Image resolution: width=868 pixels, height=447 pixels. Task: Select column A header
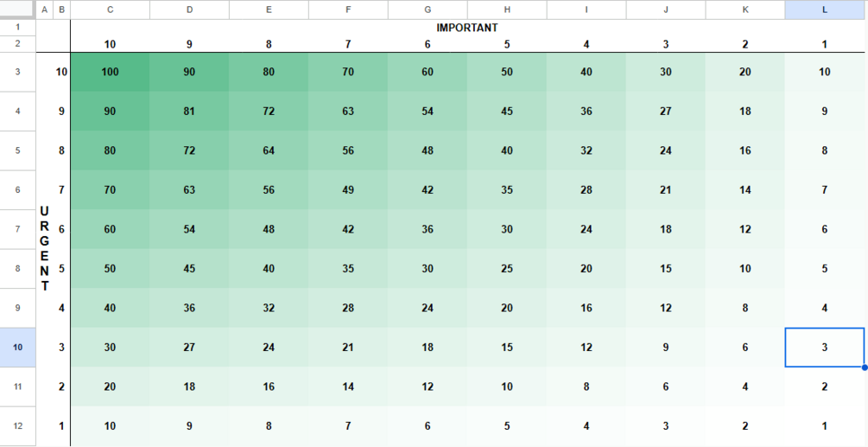(44, 10)
